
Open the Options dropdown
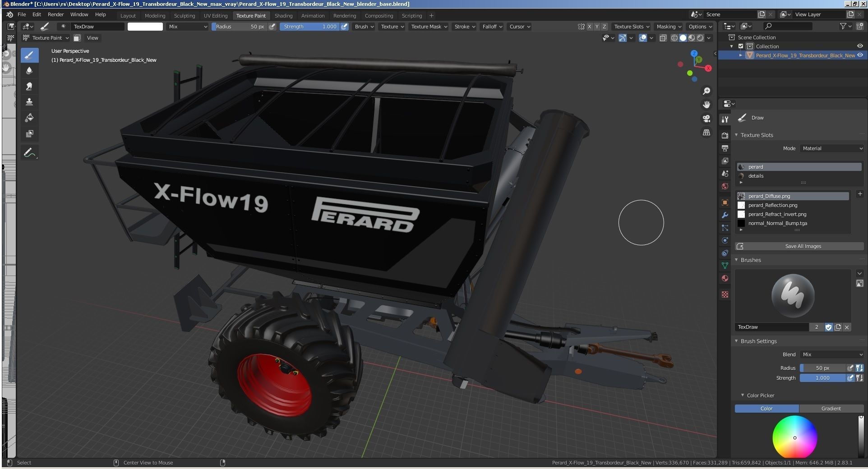tap(700, 27)
